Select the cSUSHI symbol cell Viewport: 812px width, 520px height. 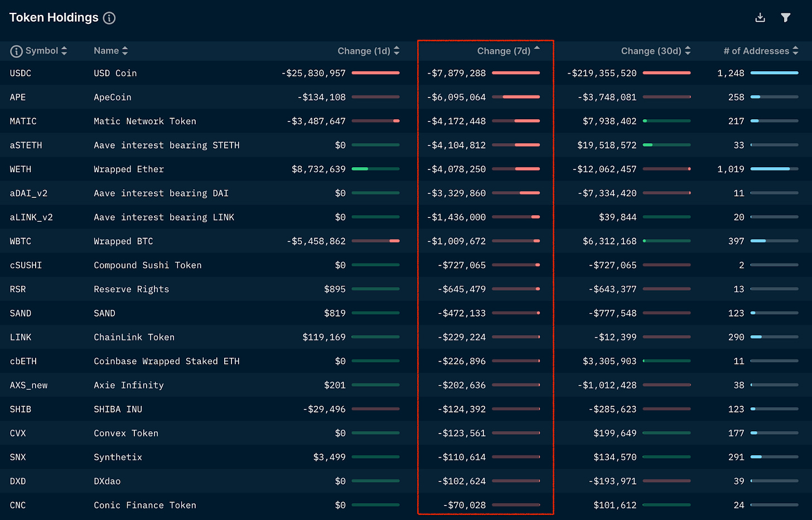(26, 265)
